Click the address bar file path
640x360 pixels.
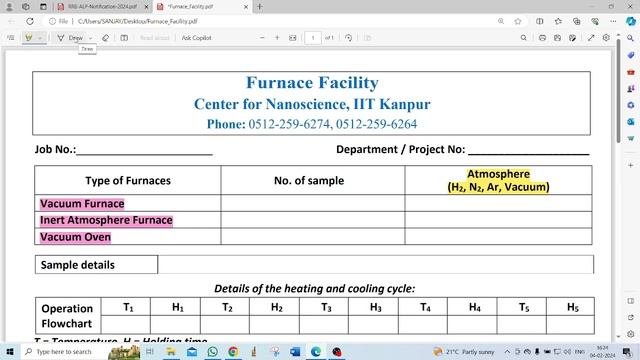(138, 21)
